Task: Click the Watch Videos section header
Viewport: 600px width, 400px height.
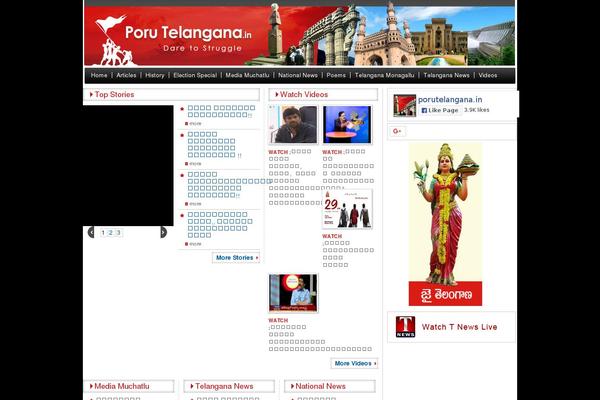Action: pyautogui.click(x=323, y=95)
